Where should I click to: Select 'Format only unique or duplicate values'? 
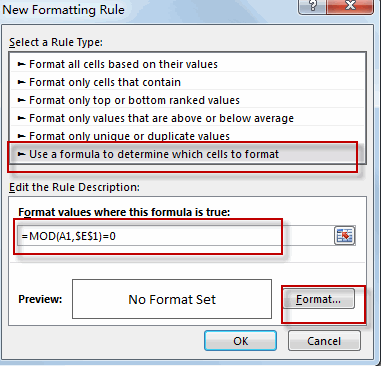(187, 136)
